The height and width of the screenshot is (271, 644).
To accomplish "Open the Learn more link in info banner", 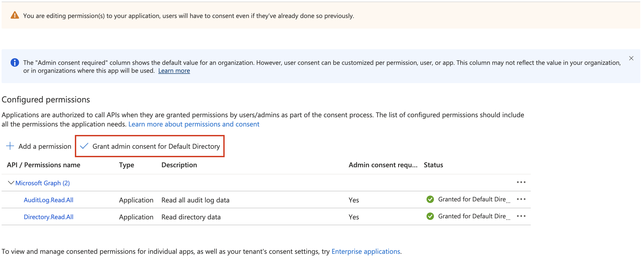I will click(x=174, y=71).
